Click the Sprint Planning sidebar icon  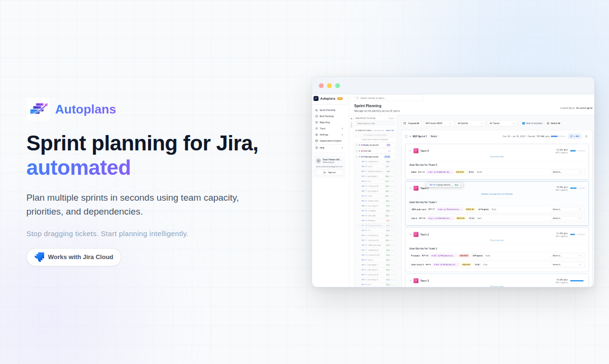point(316,110)
